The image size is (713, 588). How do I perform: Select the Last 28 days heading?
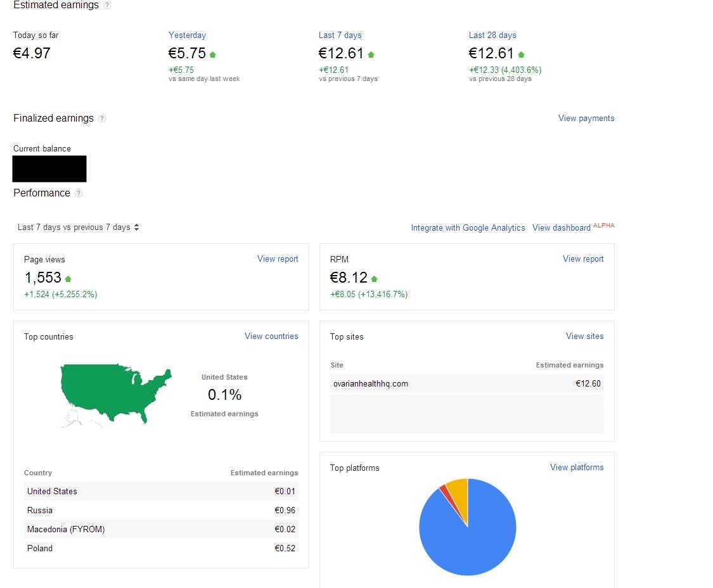click(492, 35)
